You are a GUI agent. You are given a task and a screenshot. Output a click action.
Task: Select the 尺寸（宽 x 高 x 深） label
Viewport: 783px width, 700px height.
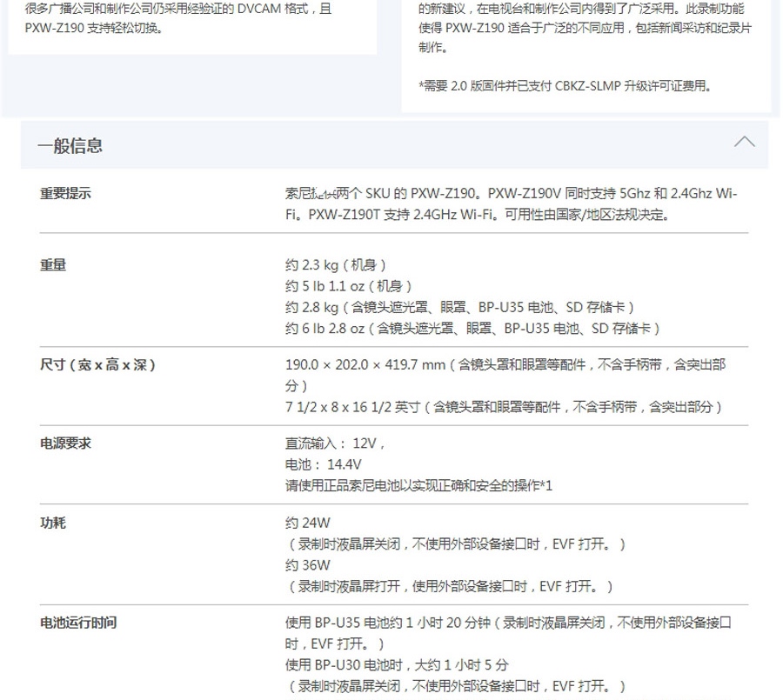click(x=97, y=364)
